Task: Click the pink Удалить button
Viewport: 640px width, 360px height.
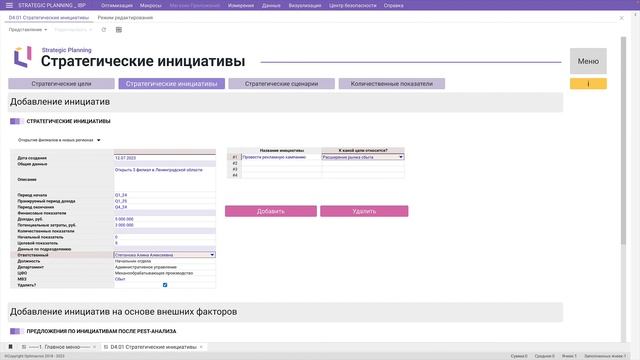Action: (x=364, y=211)
